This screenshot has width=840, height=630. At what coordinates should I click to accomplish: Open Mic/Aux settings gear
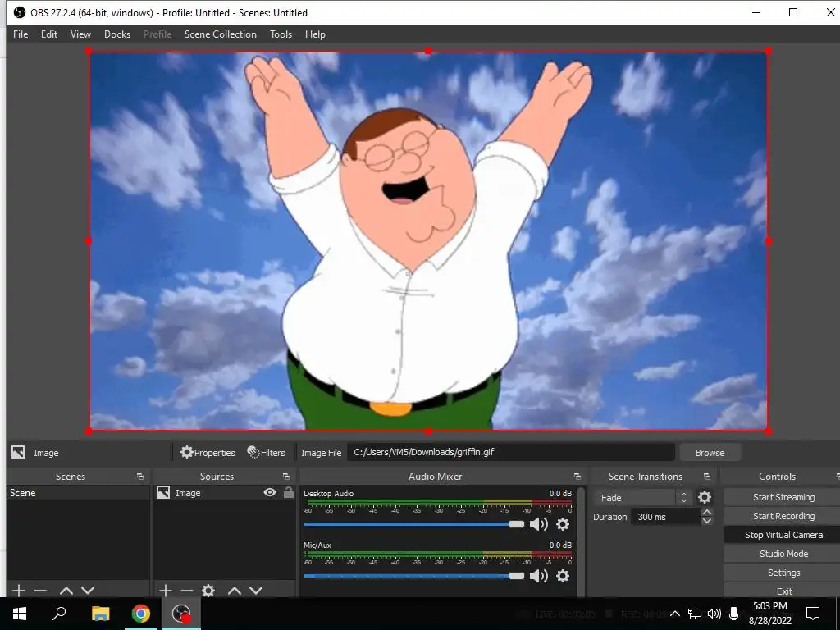(x=563, y=576)
